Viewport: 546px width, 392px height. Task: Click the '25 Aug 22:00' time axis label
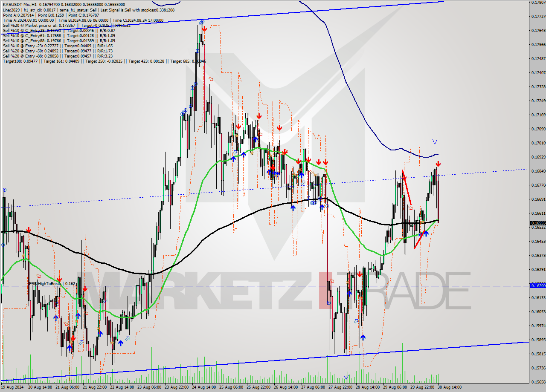coord(258,387)
